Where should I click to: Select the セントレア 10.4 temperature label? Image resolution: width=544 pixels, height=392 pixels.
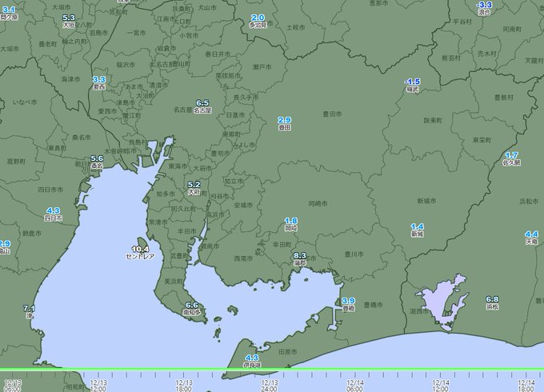click(x=140, y=249)
